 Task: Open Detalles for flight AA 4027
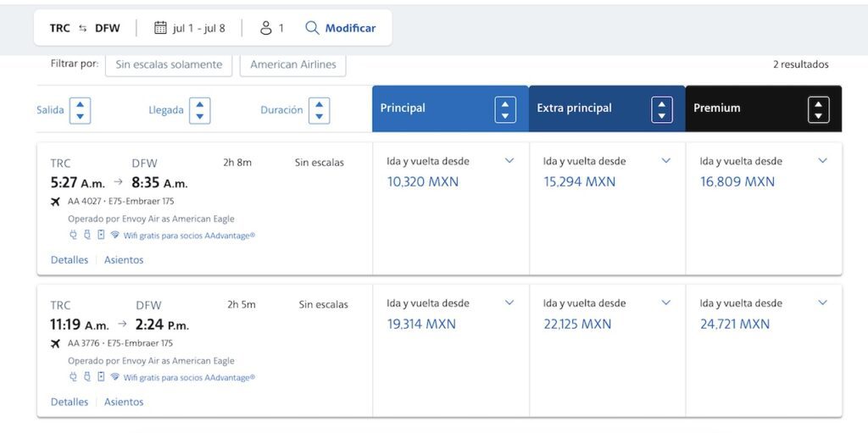(x=70, y=259)
